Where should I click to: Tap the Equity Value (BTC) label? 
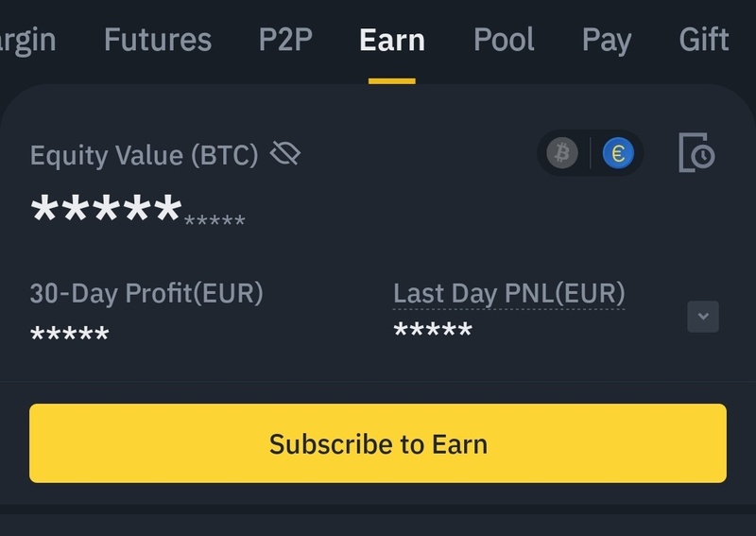click(144, 155)
